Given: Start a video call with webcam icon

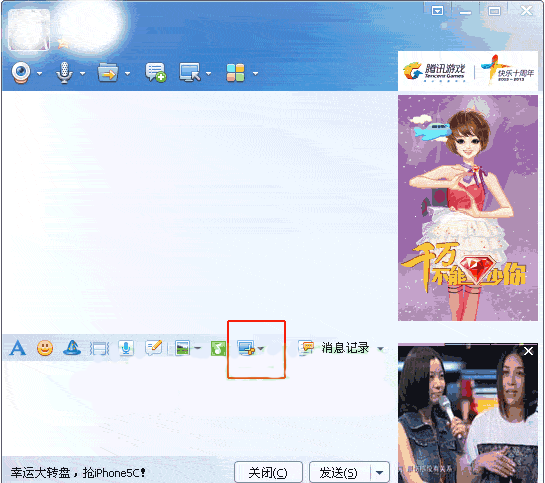Looking at the screenshot, I should click(21, 73).
